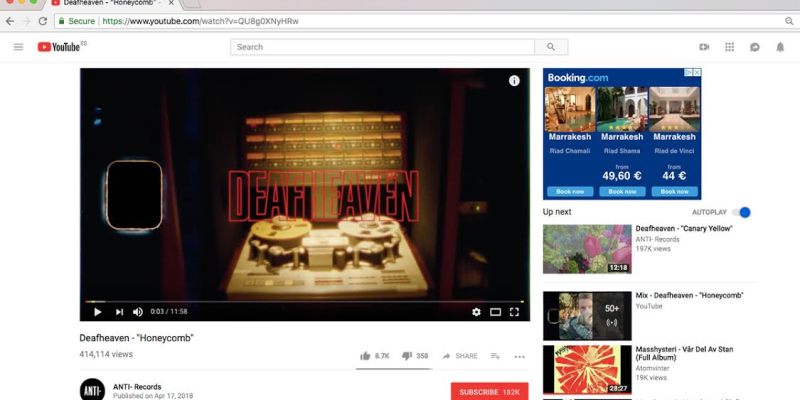
Task: Close the Deafheaven browser tab
Action: [x=171, y=3]
